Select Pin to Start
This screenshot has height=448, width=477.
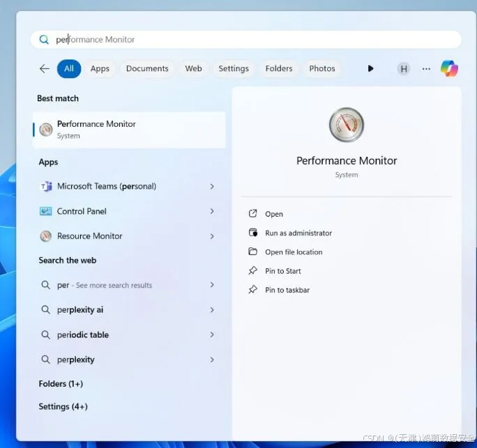(283, 271)
